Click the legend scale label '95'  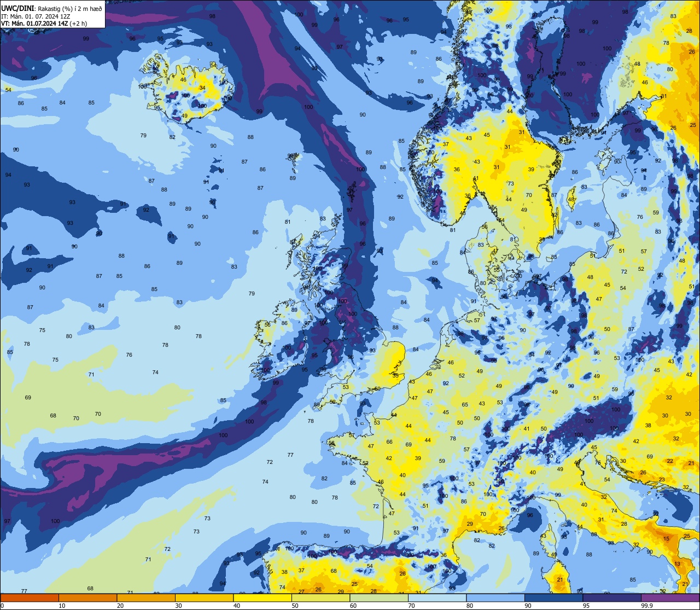[x=586, y=606]
